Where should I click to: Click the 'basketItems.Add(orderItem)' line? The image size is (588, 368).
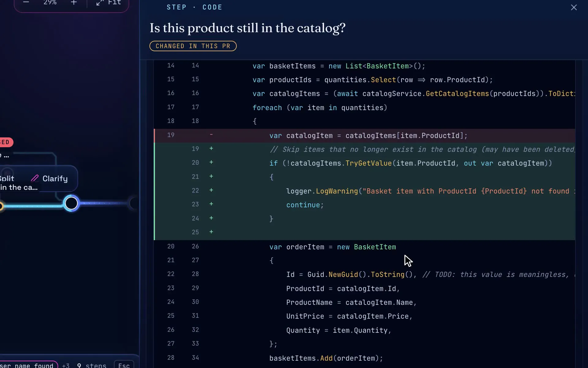(x=364, y=358)
